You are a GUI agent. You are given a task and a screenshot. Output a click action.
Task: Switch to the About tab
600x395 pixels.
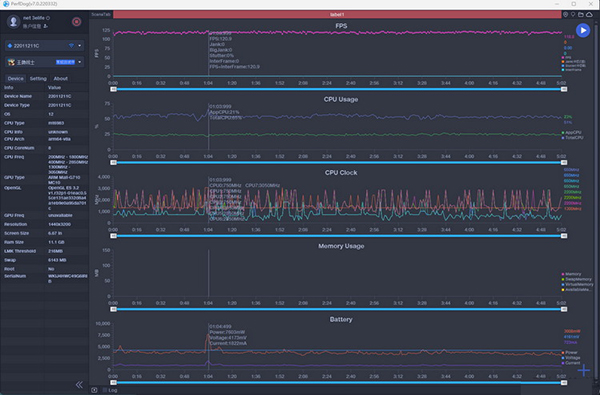tap(60, 78)
